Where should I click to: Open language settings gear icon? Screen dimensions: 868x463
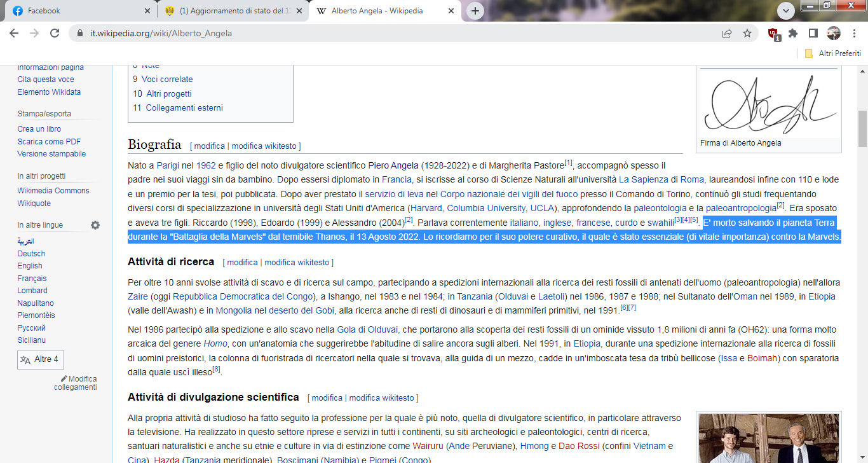pos(95,225)
